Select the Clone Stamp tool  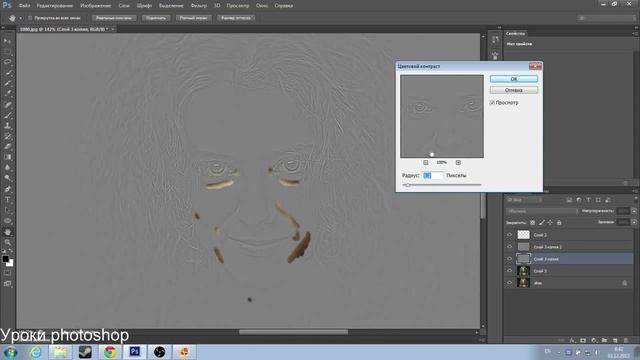(x=7, y=126)
